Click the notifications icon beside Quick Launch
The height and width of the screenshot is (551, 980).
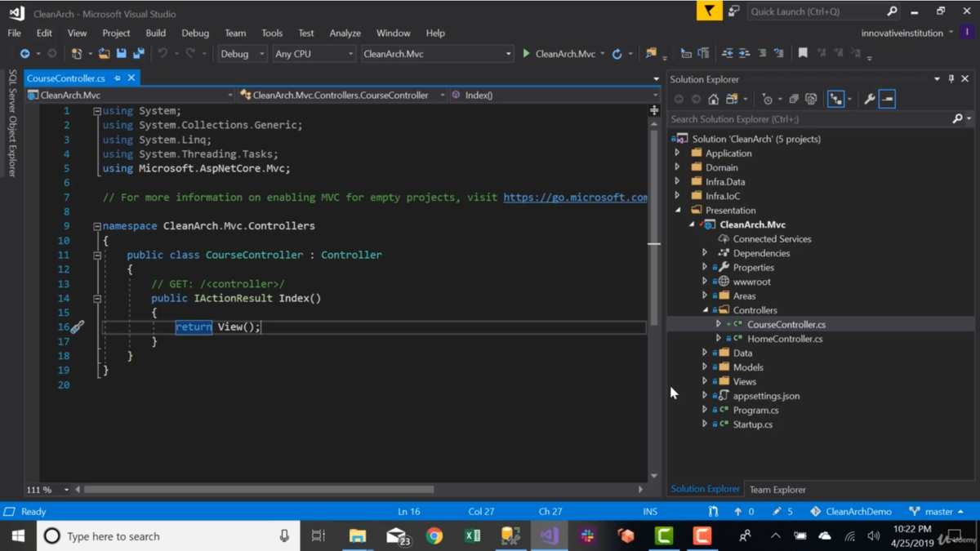click(x=733, y=11)
